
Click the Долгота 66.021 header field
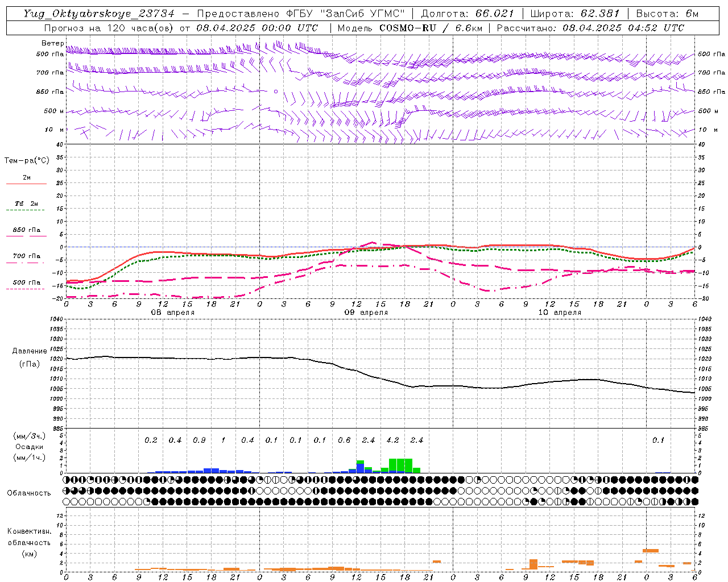[468, 14]
